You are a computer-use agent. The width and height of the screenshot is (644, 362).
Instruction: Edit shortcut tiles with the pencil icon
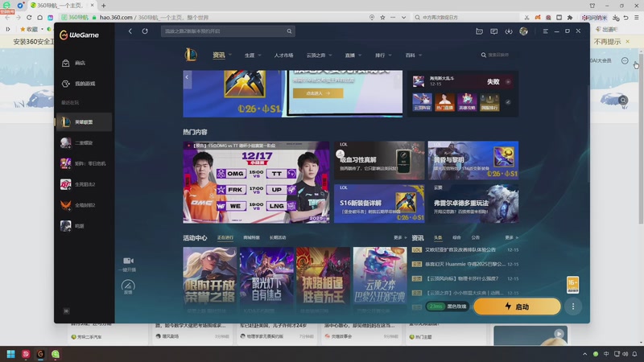click(x=508, y=102)
